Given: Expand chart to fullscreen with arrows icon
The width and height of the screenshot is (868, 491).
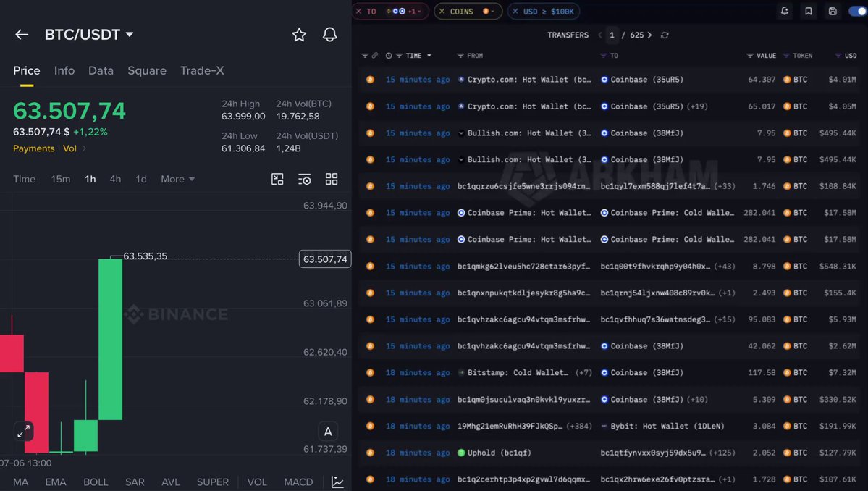Looking at the screenshot, I should click(23, 432).
